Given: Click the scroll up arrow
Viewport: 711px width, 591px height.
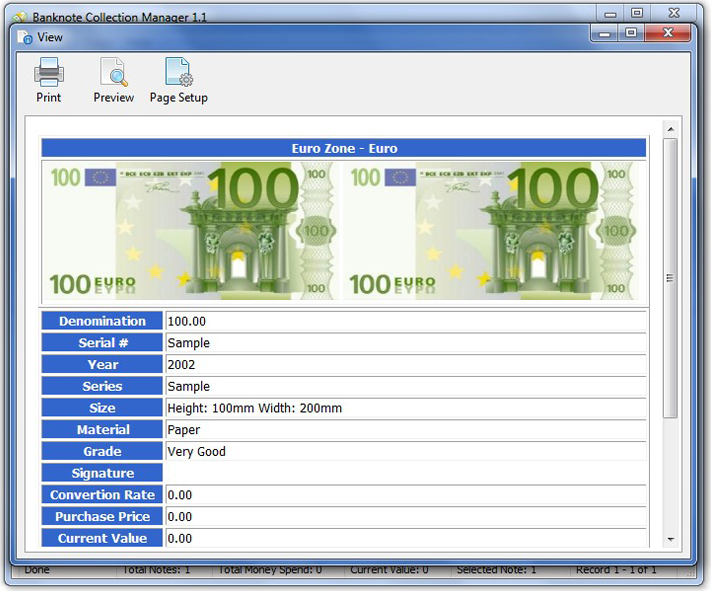Looking at the screenshot, I should 670,129.
